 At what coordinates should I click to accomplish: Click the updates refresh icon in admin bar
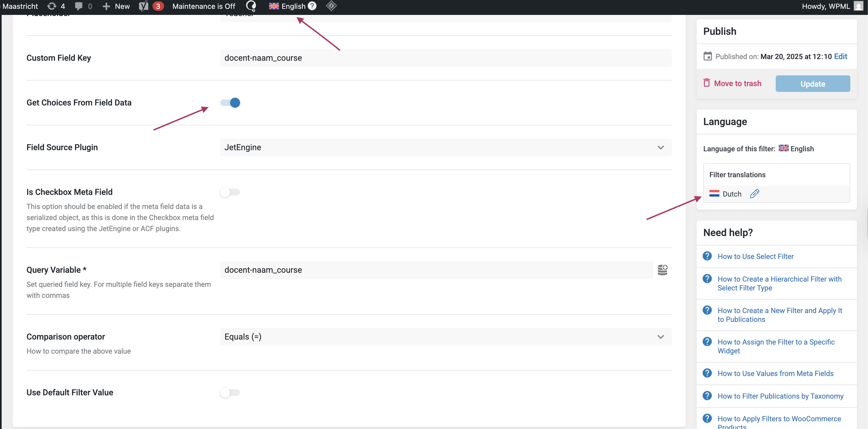point(52,6)
